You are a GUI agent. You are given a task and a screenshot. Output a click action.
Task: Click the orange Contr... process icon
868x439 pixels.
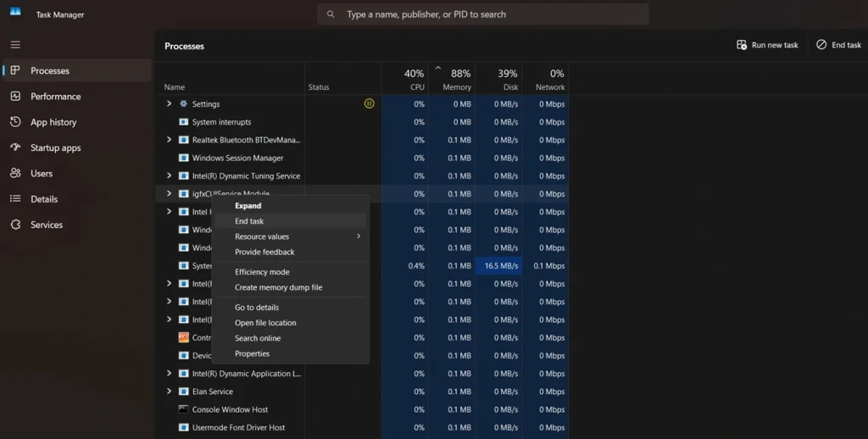click(x=183, y=337)
